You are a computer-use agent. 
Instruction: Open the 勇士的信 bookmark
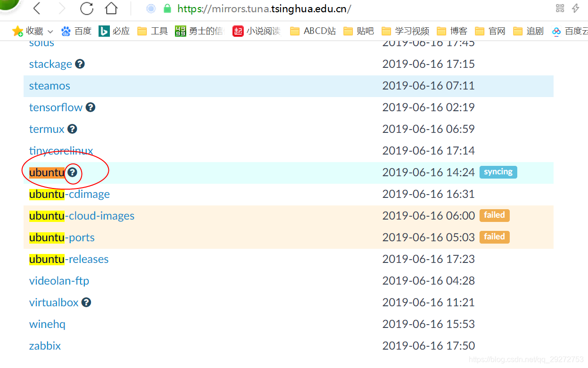[x=199, y=31]
